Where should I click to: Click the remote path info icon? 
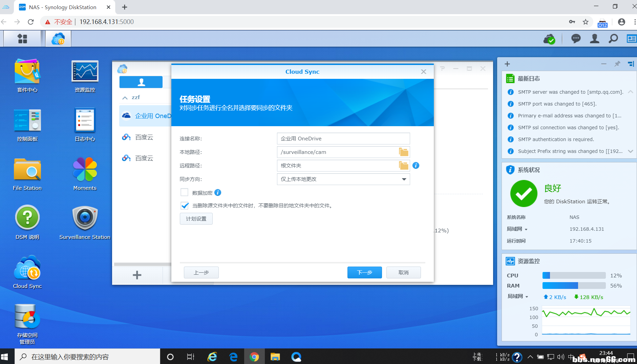tap(416, 165)
